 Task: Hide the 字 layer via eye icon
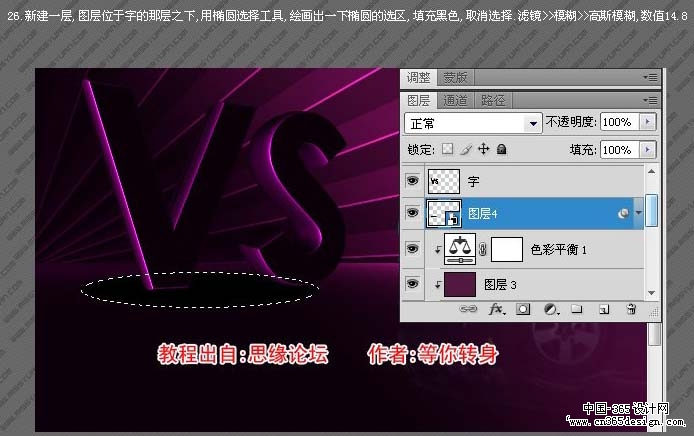pos(412,181)
